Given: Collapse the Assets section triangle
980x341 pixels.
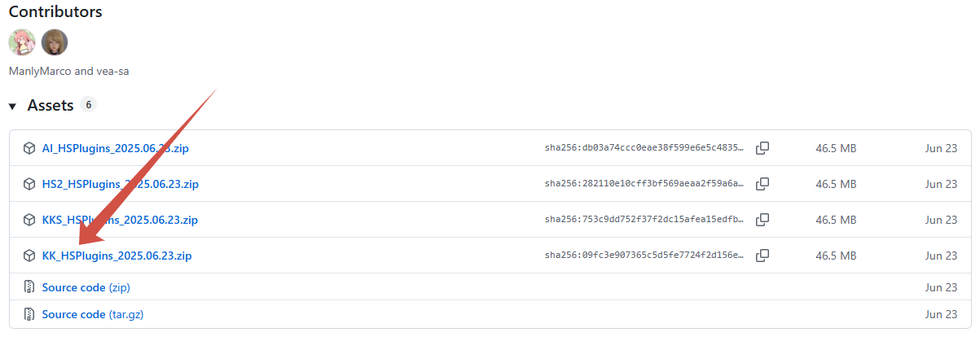Looking at the screenshot, I should [13, 106].
